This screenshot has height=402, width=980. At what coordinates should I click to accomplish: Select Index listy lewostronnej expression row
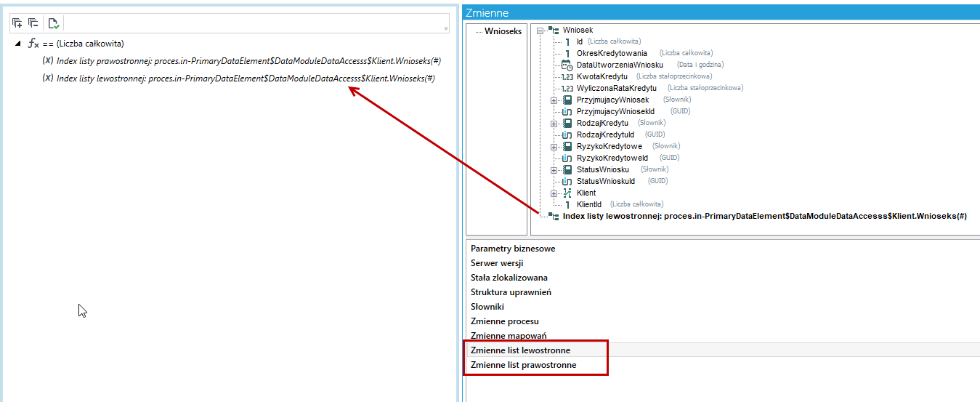tap(246, 79)
